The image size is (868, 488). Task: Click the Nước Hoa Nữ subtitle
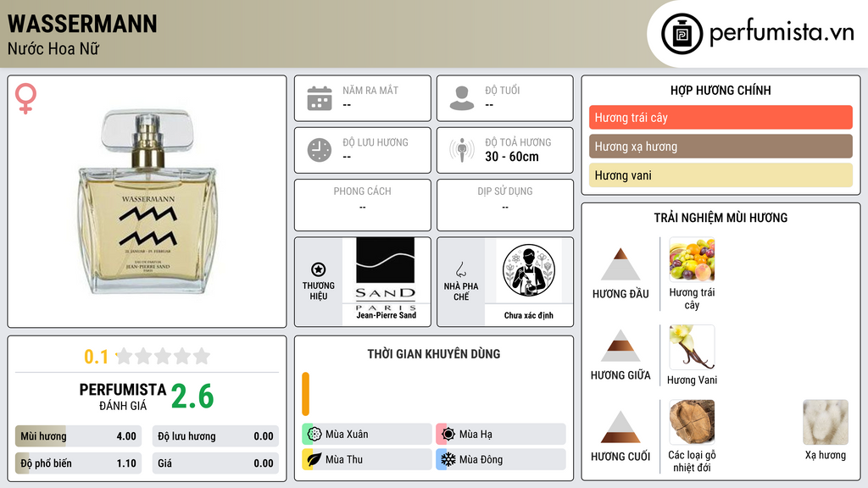[x=53, y=48]
